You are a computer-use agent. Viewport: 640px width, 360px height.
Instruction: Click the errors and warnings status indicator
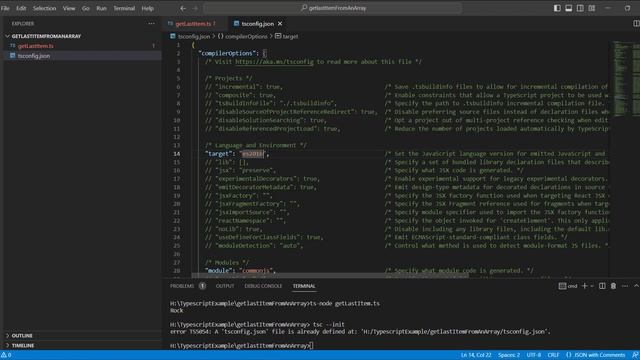point(6,355)
